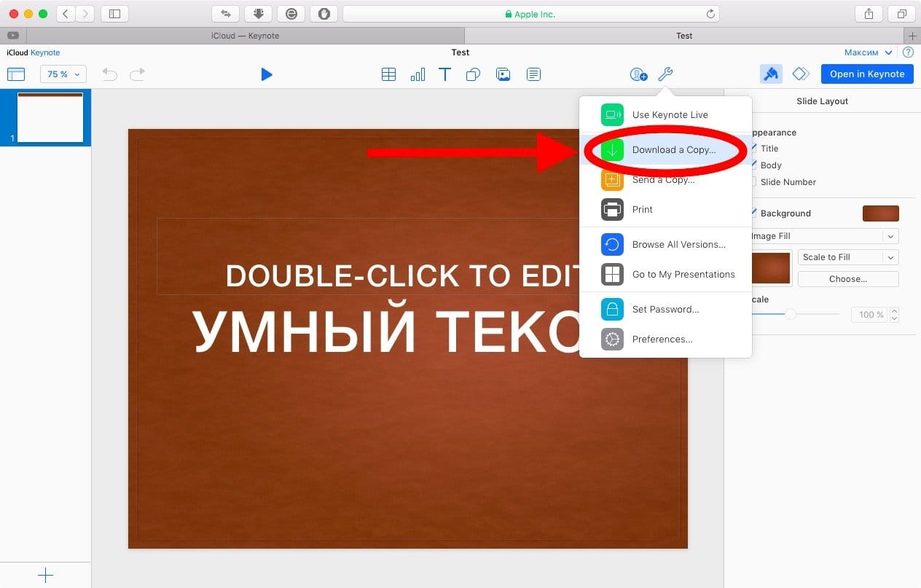Add a comment from toolbar
Viewport: 921px width, 588px height.
(x=534, y=74)
